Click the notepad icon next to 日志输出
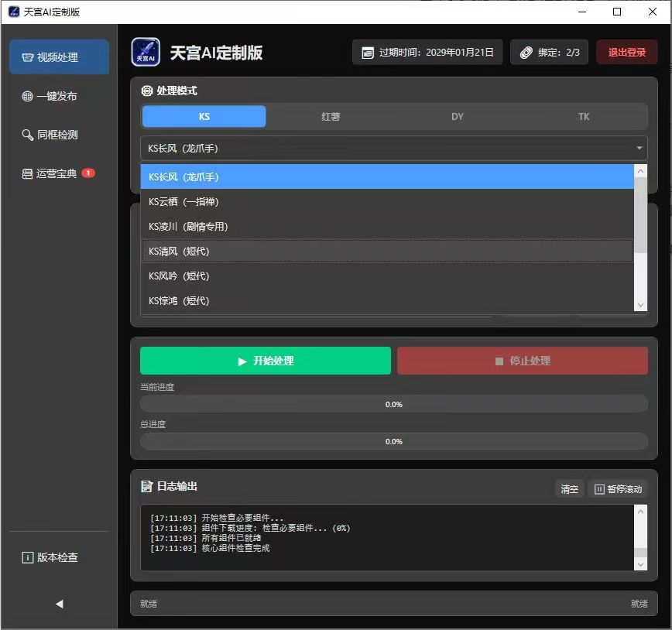The width and height of the screenshot is (672, 630). pos(146,486)
